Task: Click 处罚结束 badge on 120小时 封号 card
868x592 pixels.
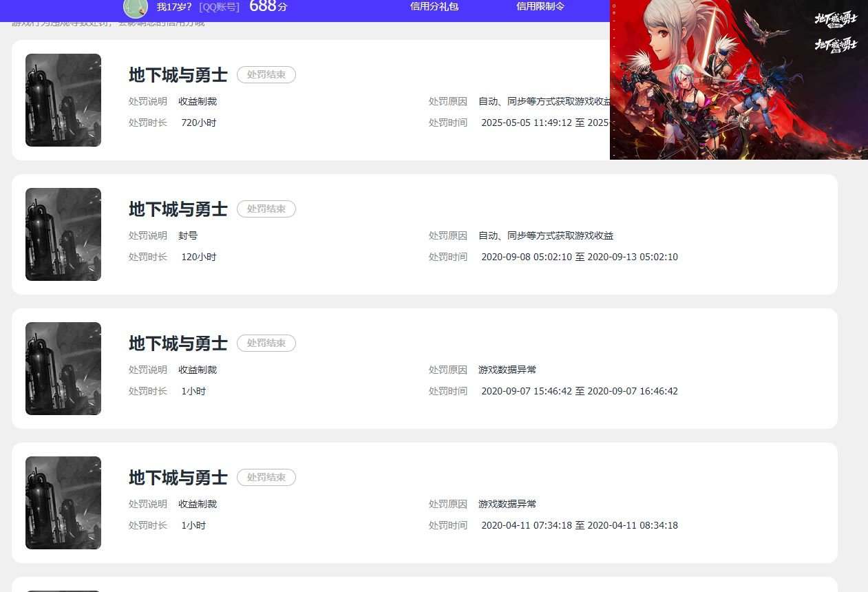Action: click(x=266, y=209)
